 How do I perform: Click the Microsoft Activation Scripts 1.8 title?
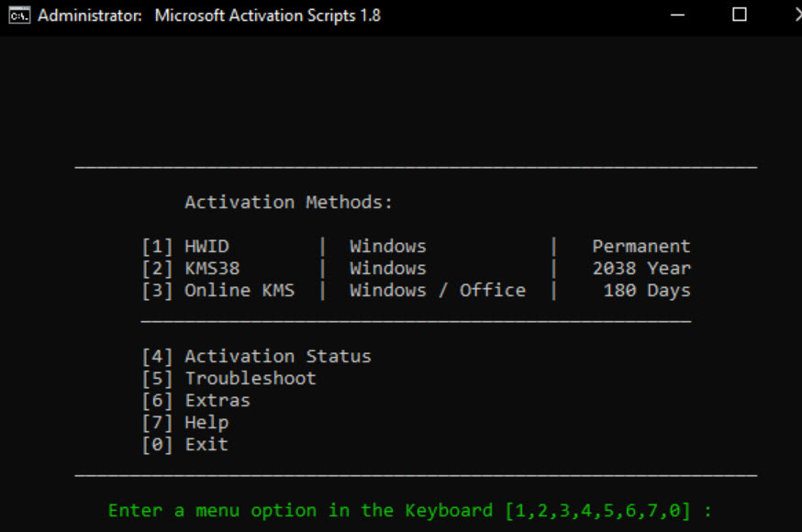pyautogui.click(x=268, y=16)
